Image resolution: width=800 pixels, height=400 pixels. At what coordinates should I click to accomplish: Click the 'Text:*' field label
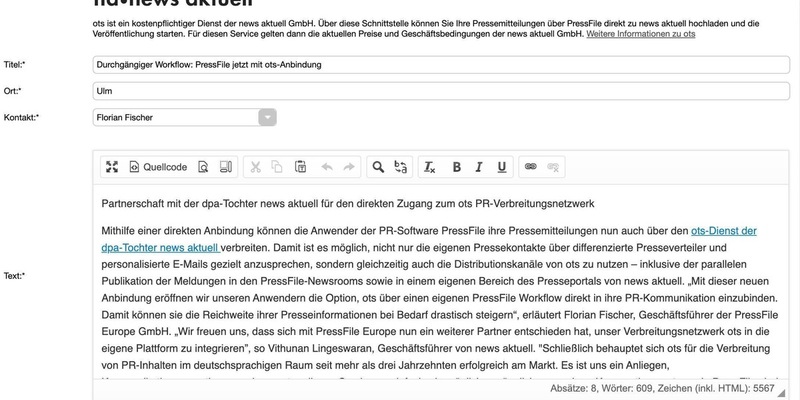pyautogui.click(x=14, y=276)
